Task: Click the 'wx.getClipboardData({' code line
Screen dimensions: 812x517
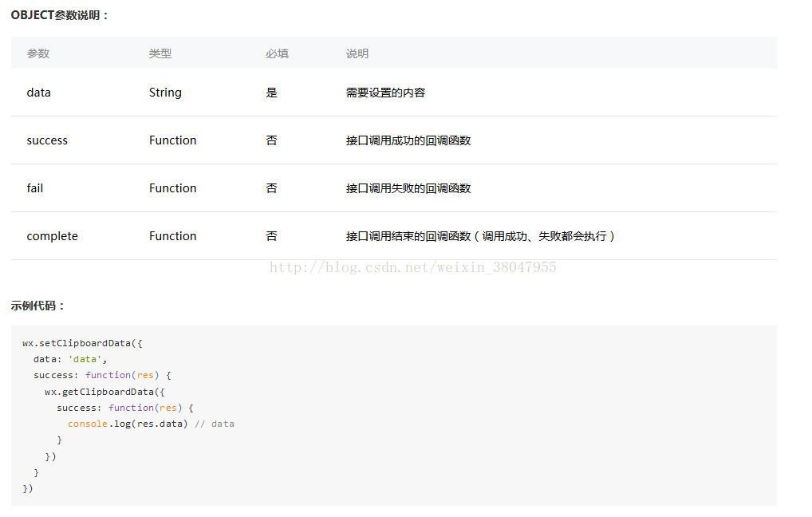Action: tap(104, 392)
